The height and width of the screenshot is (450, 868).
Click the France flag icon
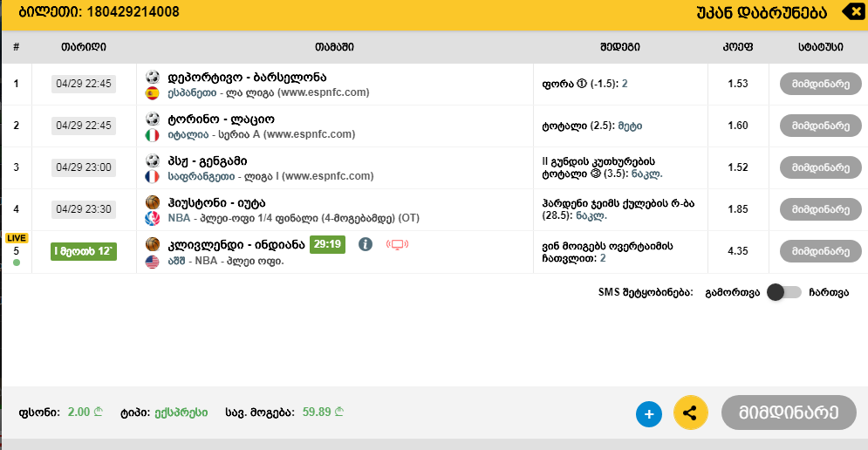point(153,176)
